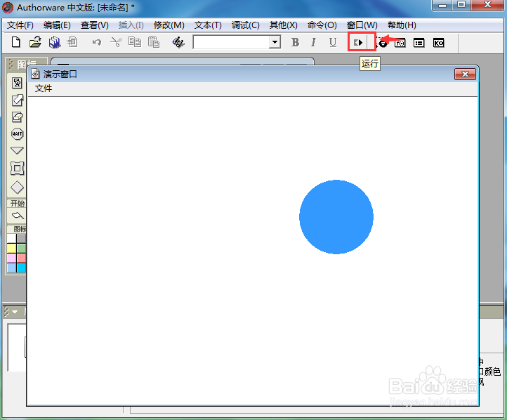Open a file using the folder icon
Screen dimensions: 507x420
tap(35, 42)
